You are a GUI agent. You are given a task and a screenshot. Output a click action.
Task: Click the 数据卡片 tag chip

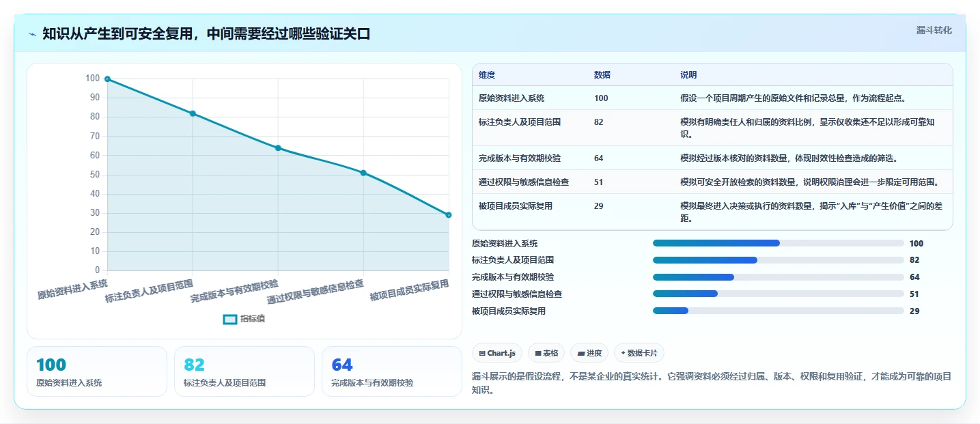click(x=639, y=353)
